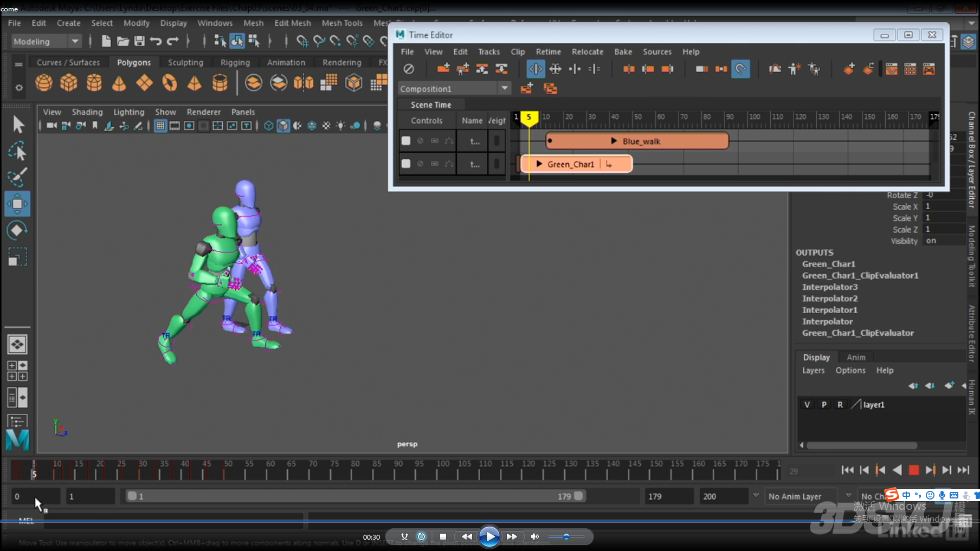Click the add animation layer icon in Time Editor
The height and width of the screenshot is (551, 980).
pos(849,69)
